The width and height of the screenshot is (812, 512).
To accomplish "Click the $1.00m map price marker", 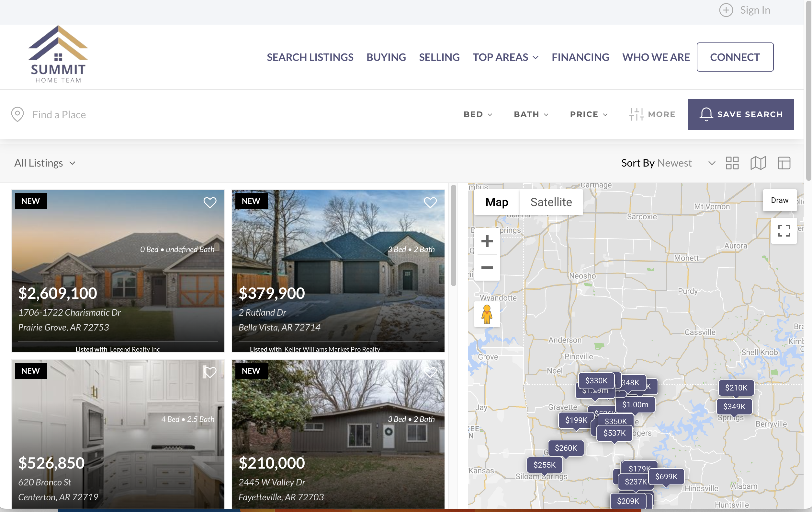I will click(635, 404).
